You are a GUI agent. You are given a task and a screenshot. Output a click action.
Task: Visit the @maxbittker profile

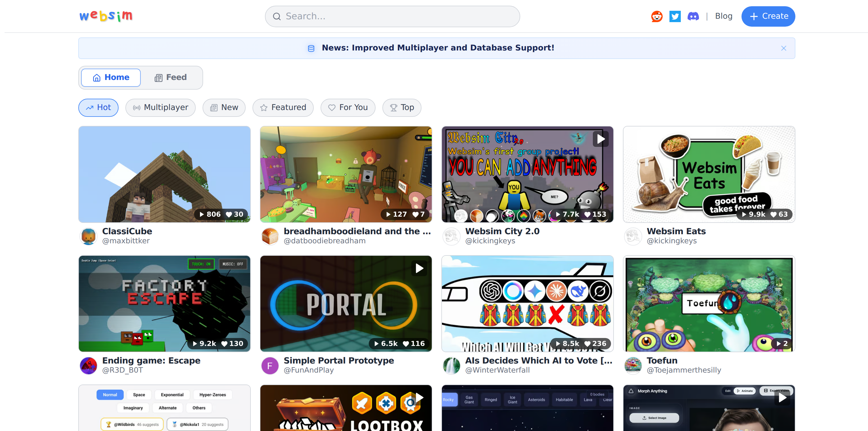coord(126,241)
